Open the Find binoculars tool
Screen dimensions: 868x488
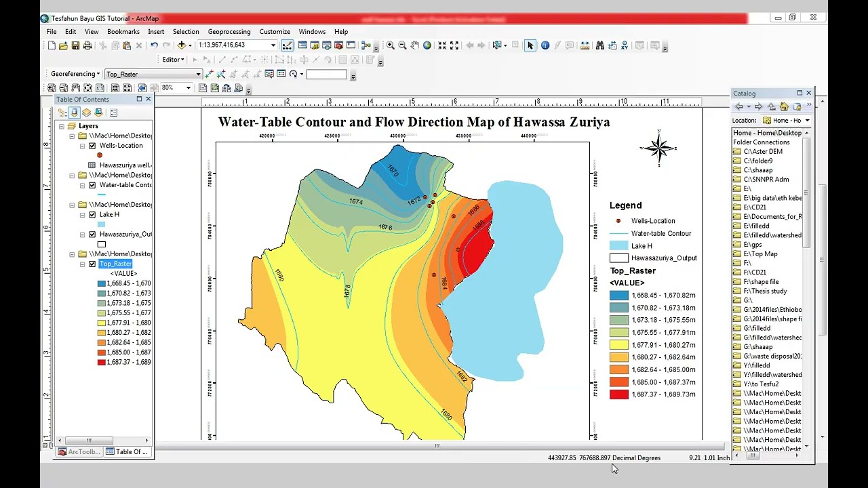(x=599, y=45)
